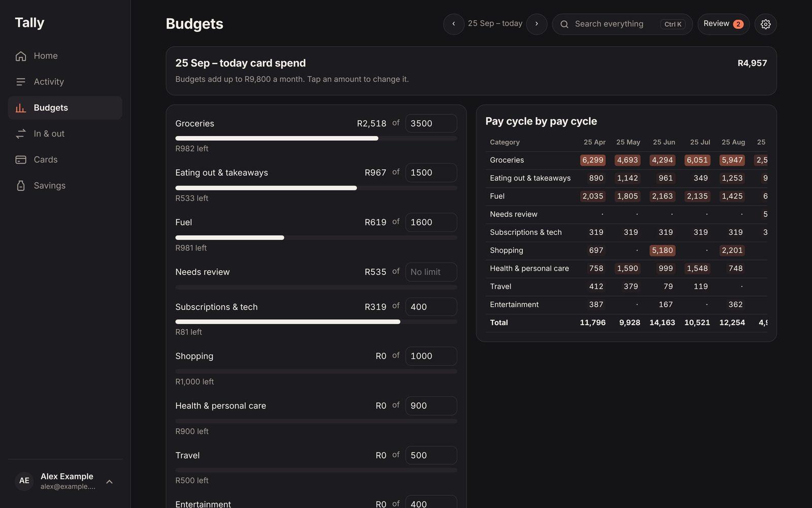
Task: Click Eating out 25 Aug cell 1,253
Action: (x=732, y=178)
